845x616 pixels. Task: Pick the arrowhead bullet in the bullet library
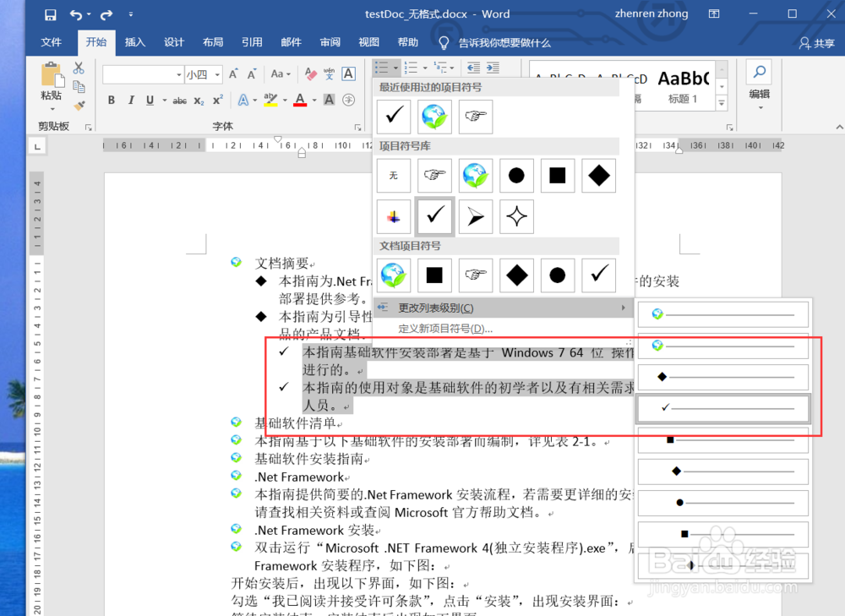click(x=475, y=216)
